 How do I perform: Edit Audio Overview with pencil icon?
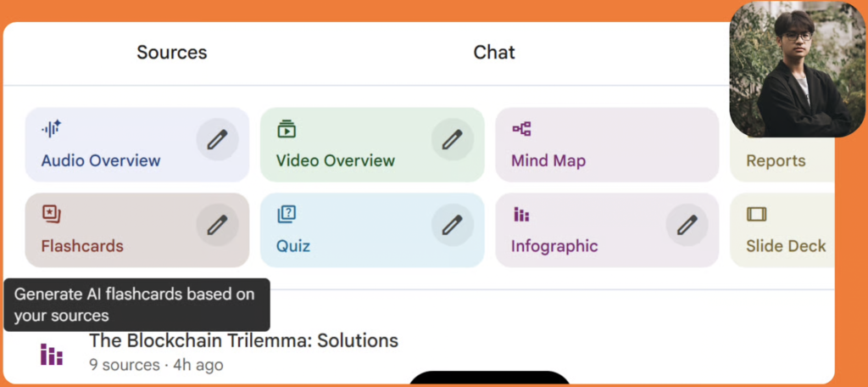point(218,139)
